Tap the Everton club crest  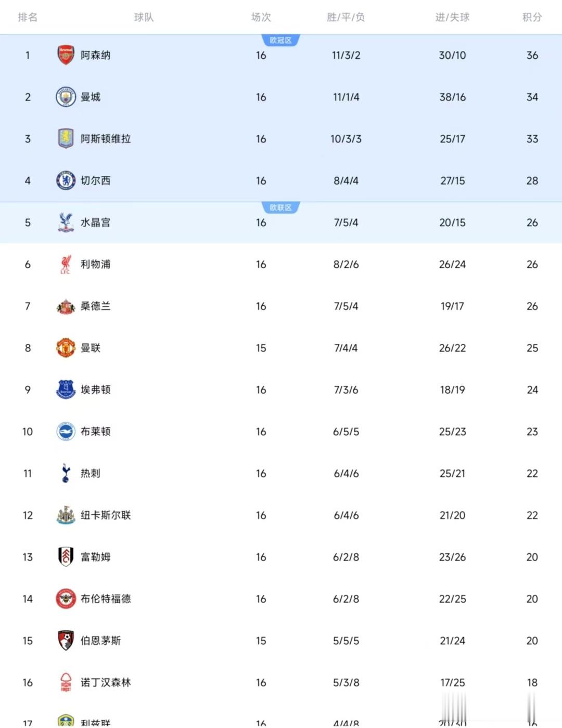click(x=66, y=389)
